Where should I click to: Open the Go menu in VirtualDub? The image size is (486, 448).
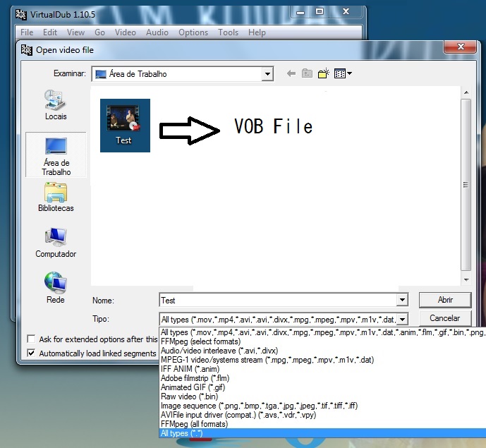pos(99,32)
